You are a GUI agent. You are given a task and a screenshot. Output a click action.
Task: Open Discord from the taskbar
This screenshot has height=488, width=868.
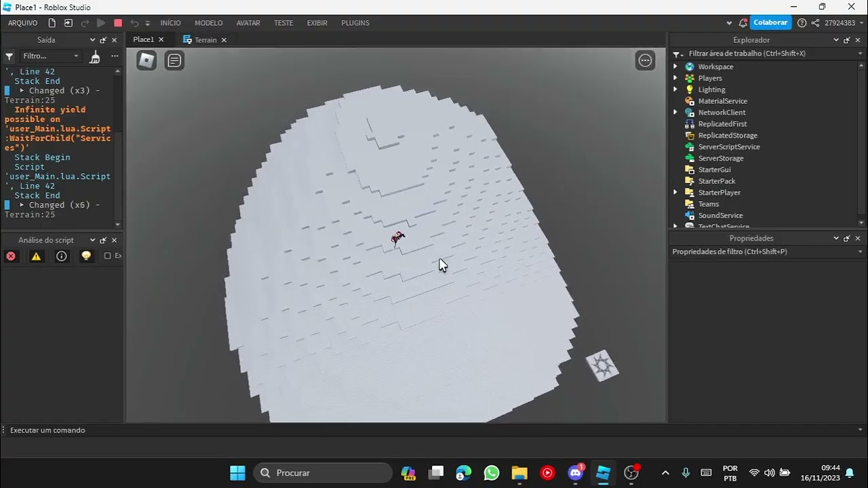(576, 472)
